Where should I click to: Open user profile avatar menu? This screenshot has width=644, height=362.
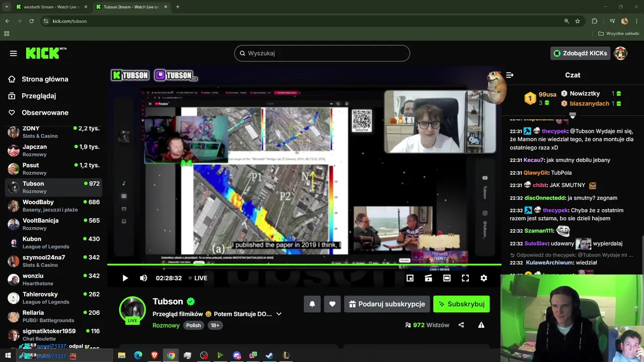(621, 53)
